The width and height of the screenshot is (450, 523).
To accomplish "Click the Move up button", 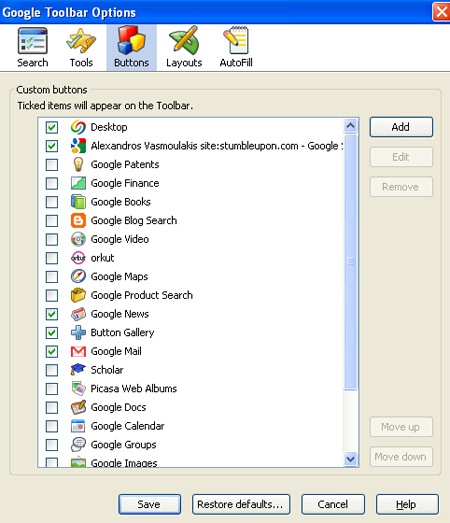I will [401, 427].
